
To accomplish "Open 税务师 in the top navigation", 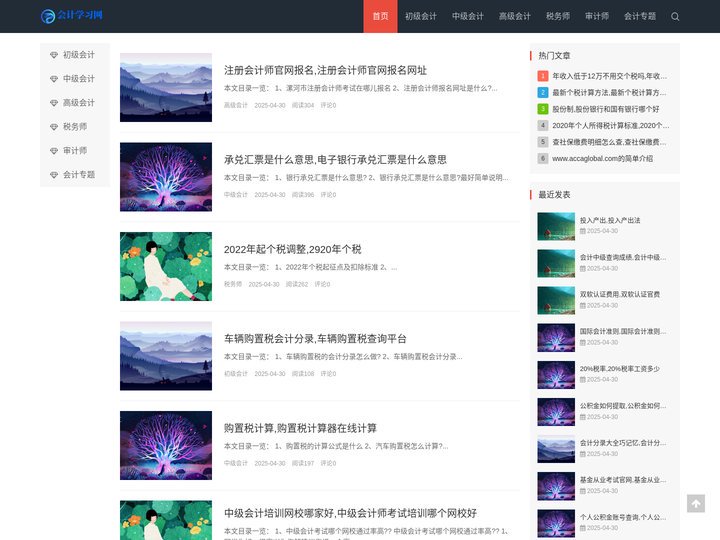I will pyautogui.click(x=558, y=16).
